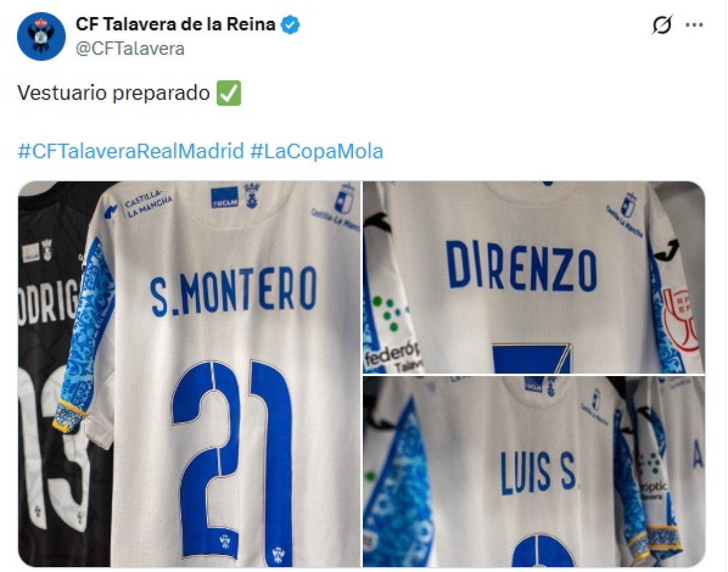Select the 'Vestuario preparado' post text

(x=113, y=93)
